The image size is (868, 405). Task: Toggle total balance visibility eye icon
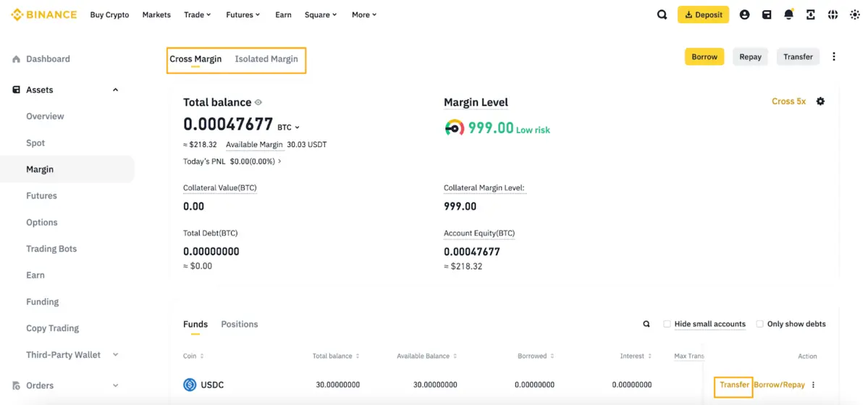[258, 103]
